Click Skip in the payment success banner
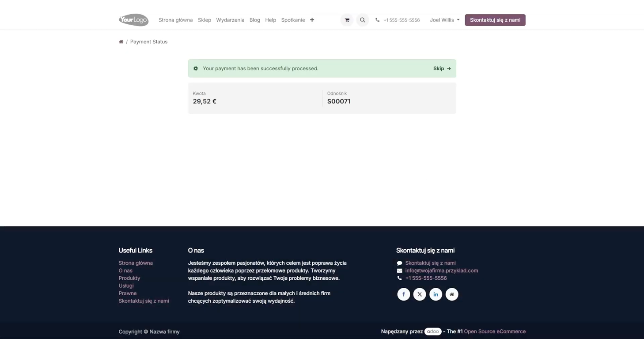 [442, 69]
